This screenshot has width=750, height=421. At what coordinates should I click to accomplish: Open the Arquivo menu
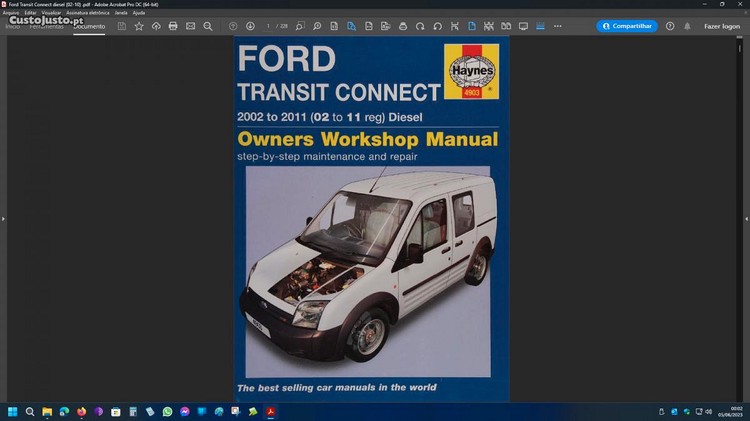[11, 13]
